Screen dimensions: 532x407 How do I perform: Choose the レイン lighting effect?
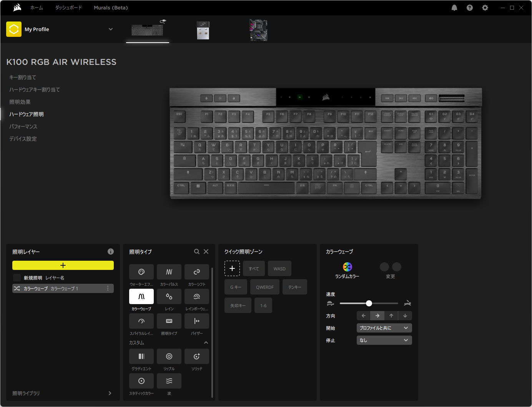click(x=169, y=296)
